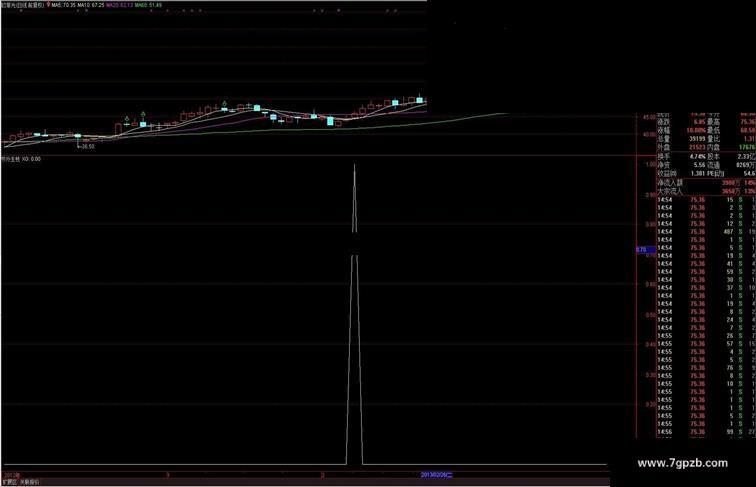
Task: Select the 14:54 tick with volume 59
Action: click(706, 272)
